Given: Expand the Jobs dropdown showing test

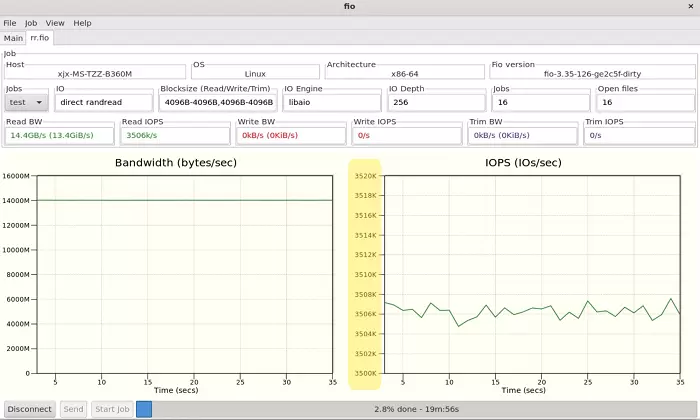Looking at the screenshot, I should [x=27, y=102].
